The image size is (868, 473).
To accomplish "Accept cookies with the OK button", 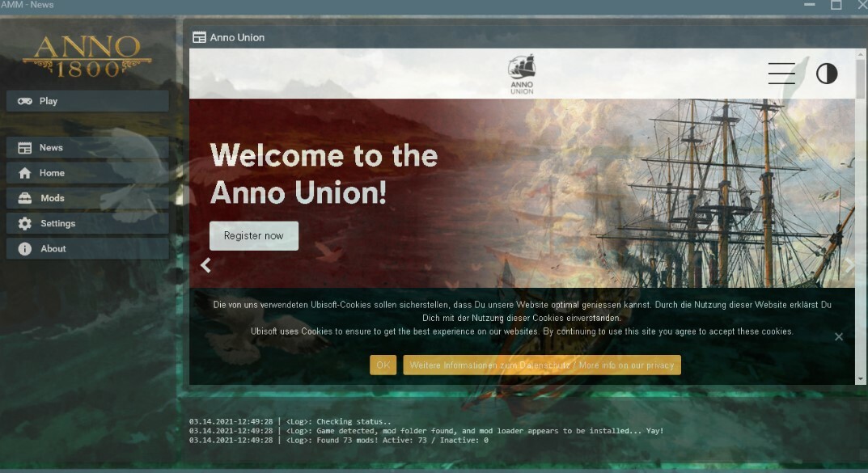I will 383,365.
